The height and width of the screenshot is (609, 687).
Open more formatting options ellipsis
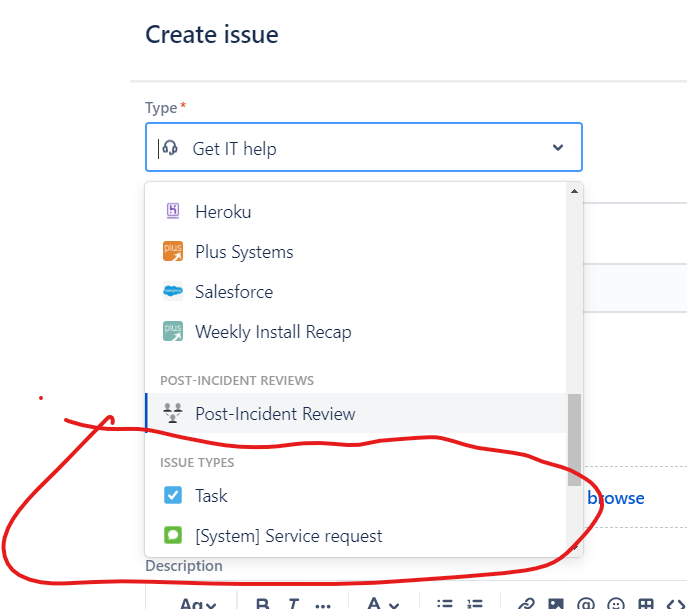(323, 605)
